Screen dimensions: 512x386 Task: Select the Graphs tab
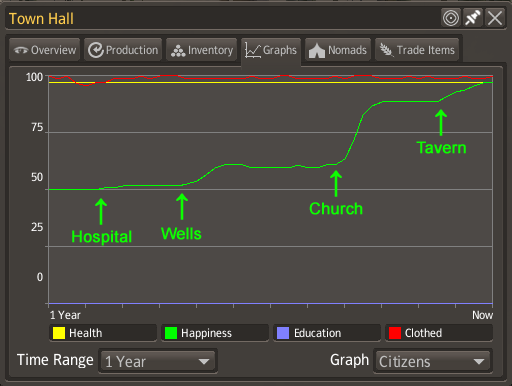tap(271, 51)
